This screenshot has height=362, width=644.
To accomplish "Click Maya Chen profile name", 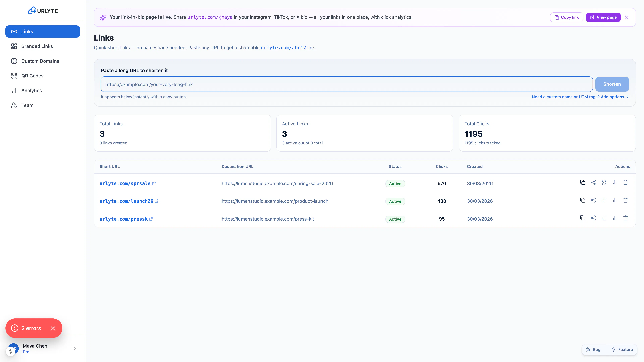I will pyautogui.click(x=35, y=346).
